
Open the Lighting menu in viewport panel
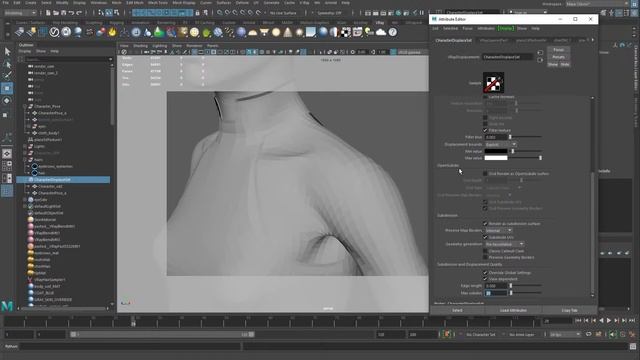160,46
